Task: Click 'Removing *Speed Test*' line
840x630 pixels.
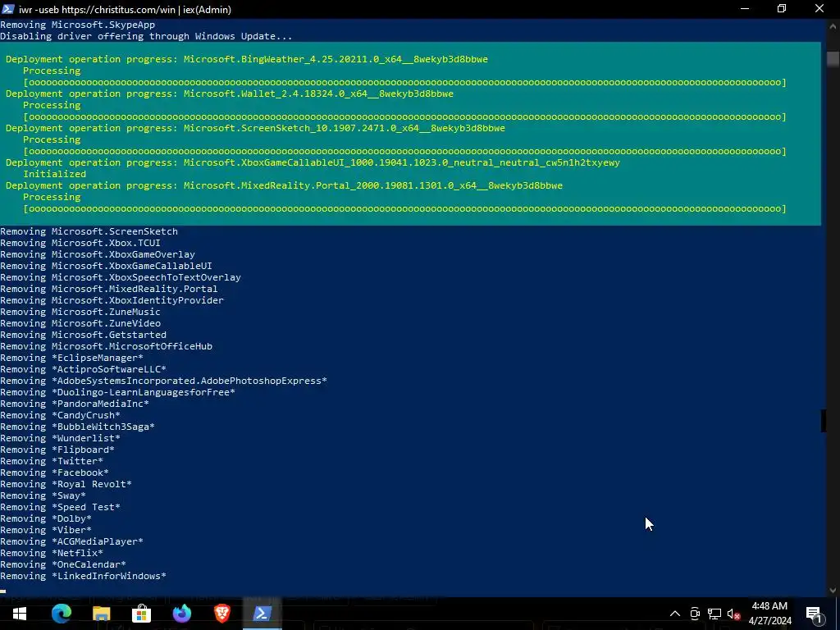Action: (60, 507)
